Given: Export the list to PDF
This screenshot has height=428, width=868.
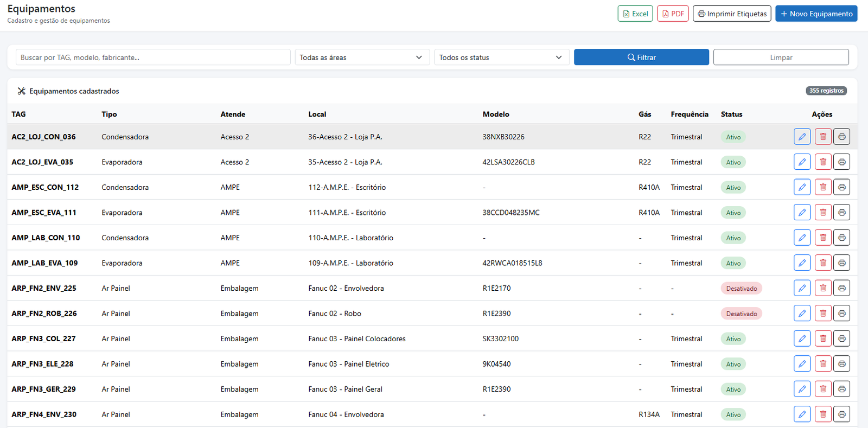Looking at the screenshot, I should coord(673,14).
